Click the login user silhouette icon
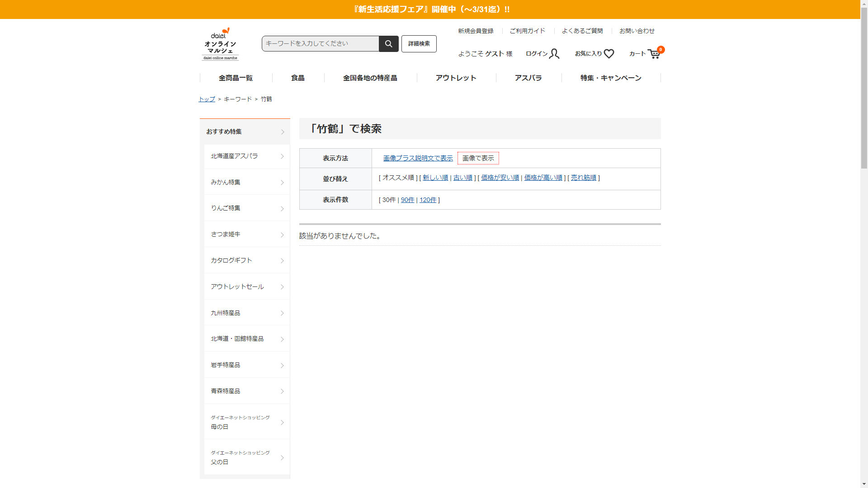The width and height of the screenshot is (868, 488). click(x=554, y=54)
